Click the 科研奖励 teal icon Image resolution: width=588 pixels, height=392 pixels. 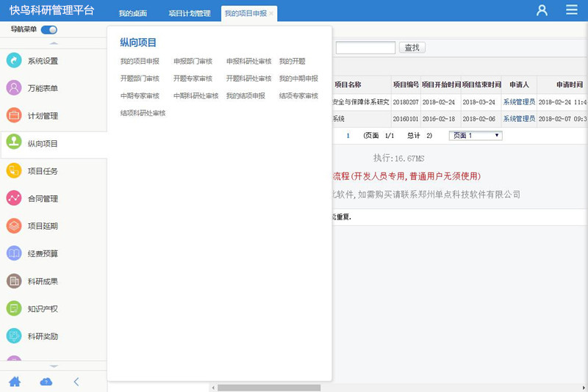click(14, 335)
